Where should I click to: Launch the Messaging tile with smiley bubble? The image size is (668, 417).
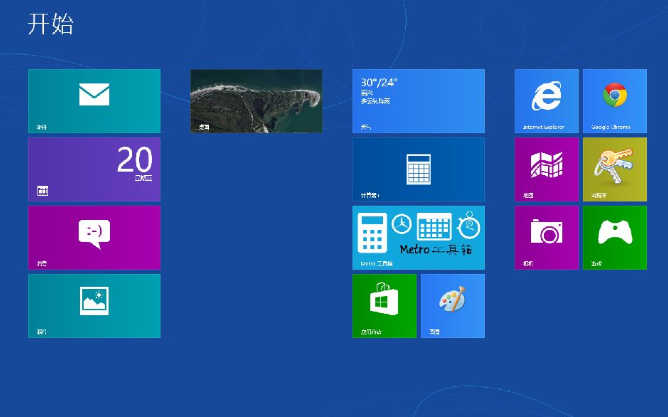(x=94, y=238)
